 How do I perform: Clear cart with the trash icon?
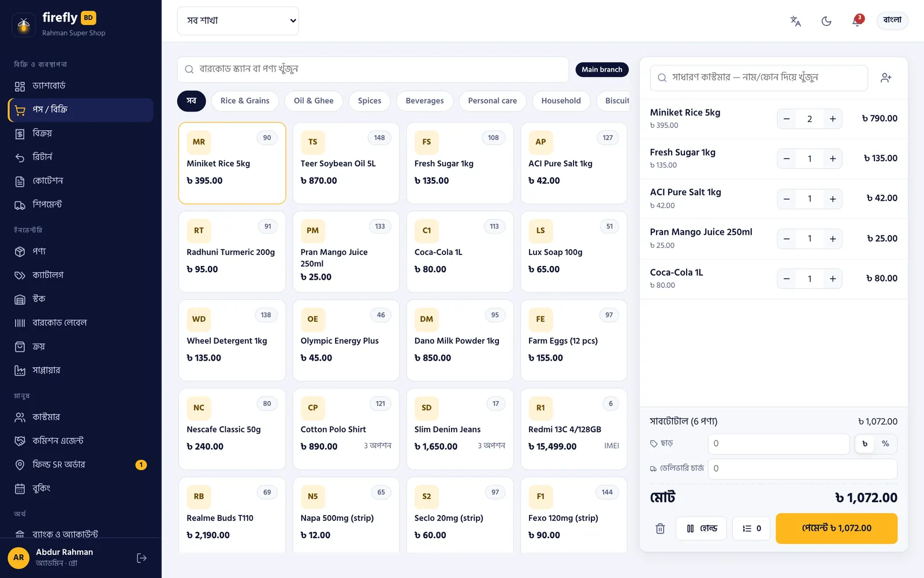coord(660,528)
